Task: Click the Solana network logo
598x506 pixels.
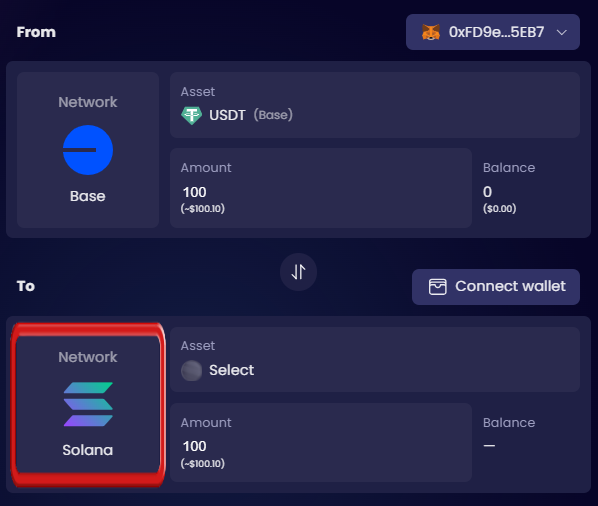Action: tap(88, 404)
